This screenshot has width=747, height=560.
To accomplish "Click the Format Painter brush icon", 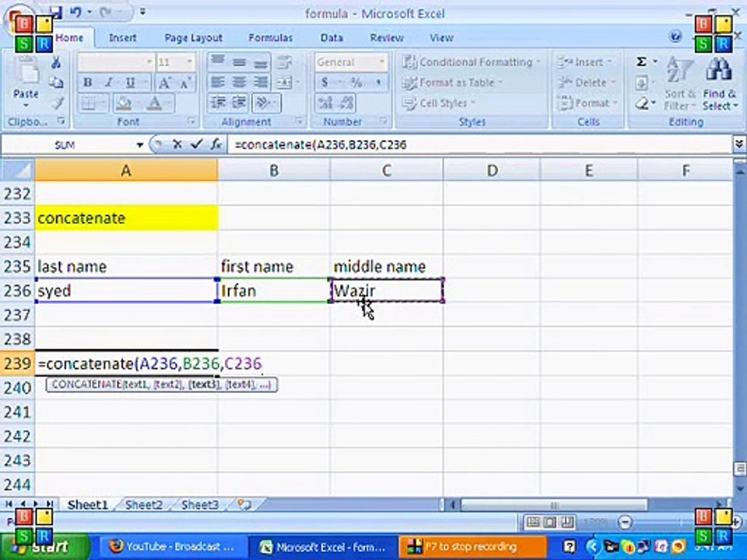I will [x=57, y=103].
